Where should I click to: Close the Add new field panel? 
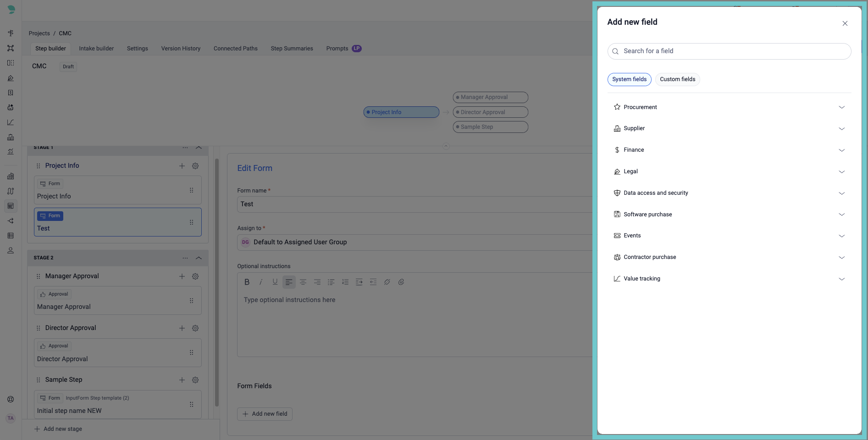(x=845, y=23)
